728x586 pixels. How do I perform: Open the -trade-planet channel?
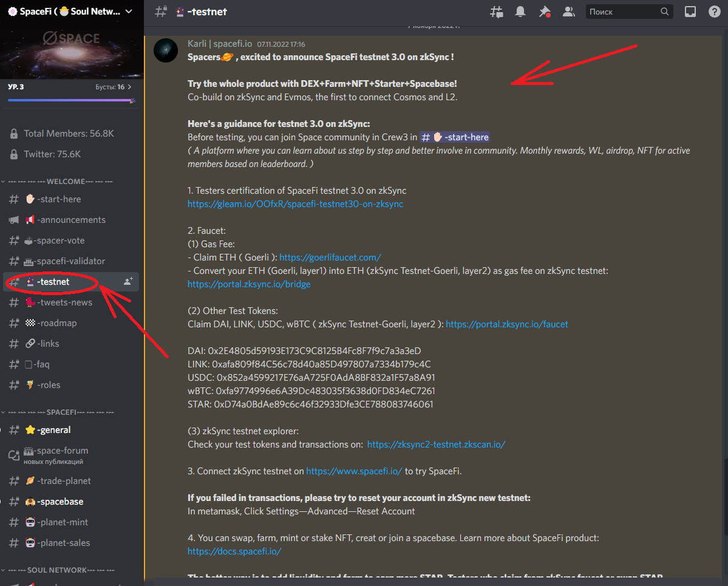pyautogui.click(x=71, y=481)
